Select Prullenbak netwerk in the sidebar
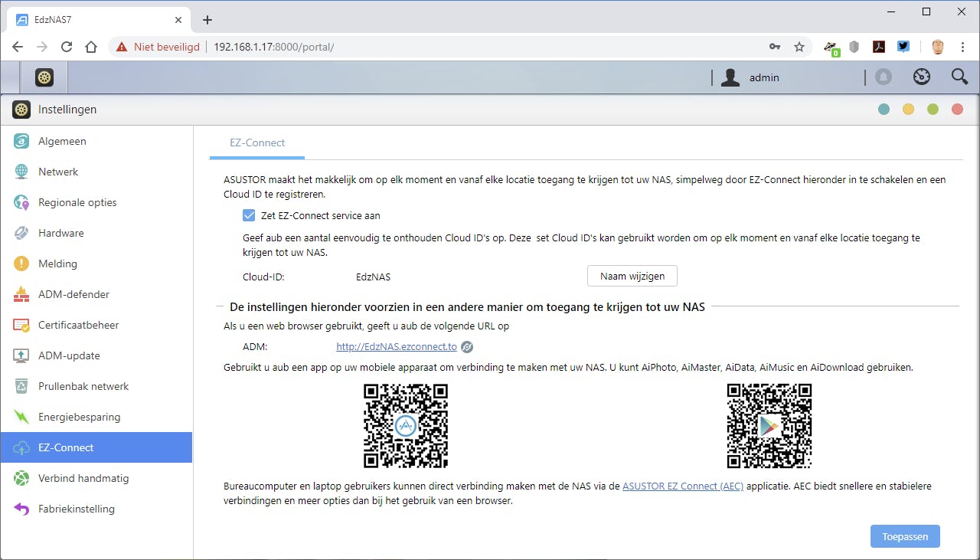 (x=96, y=386)
